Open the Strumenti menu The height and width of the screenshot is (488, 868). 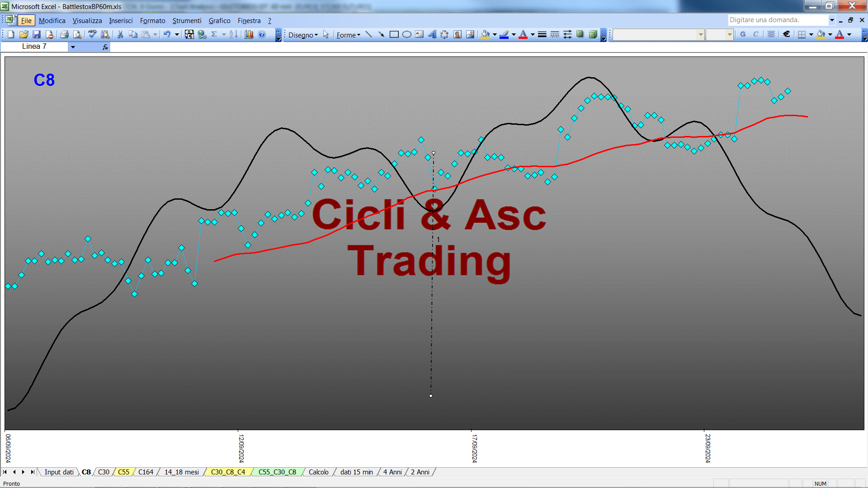pyautogui.click(x=187, y=20)
